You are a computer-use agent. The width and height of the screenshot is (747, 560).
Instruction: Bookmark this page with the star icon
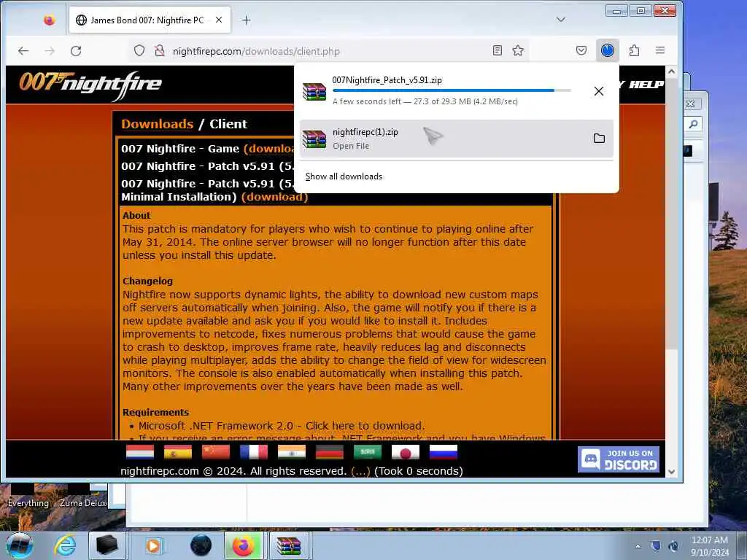518,50
